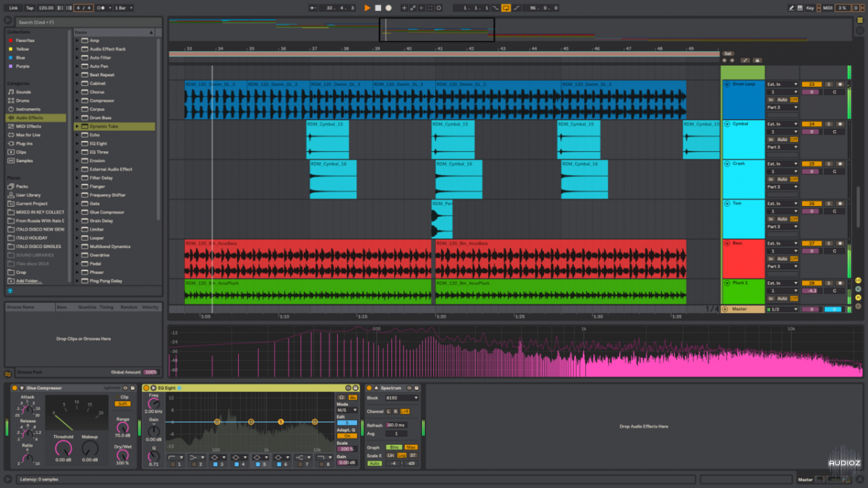Select Multiband Dynamics in browser

pos(110,247)
